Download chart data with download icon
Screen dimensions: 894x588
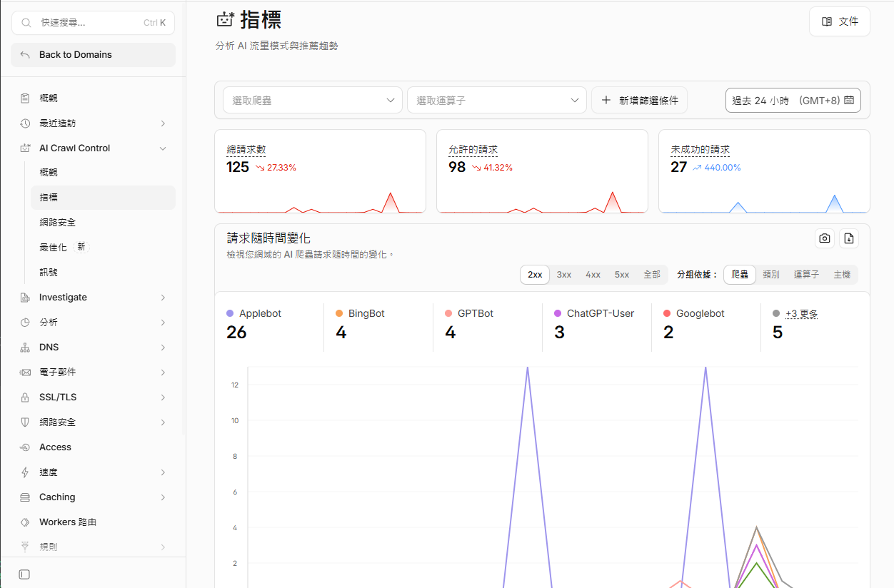pos(849,238)
